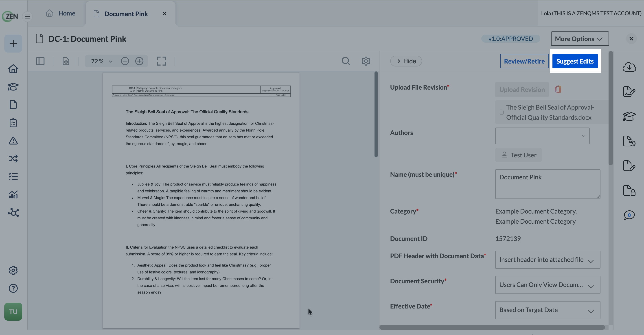Click the cloud download icon
Image resolution: width=644 pixels, height=335 pixels.
(x=629, y=67)
